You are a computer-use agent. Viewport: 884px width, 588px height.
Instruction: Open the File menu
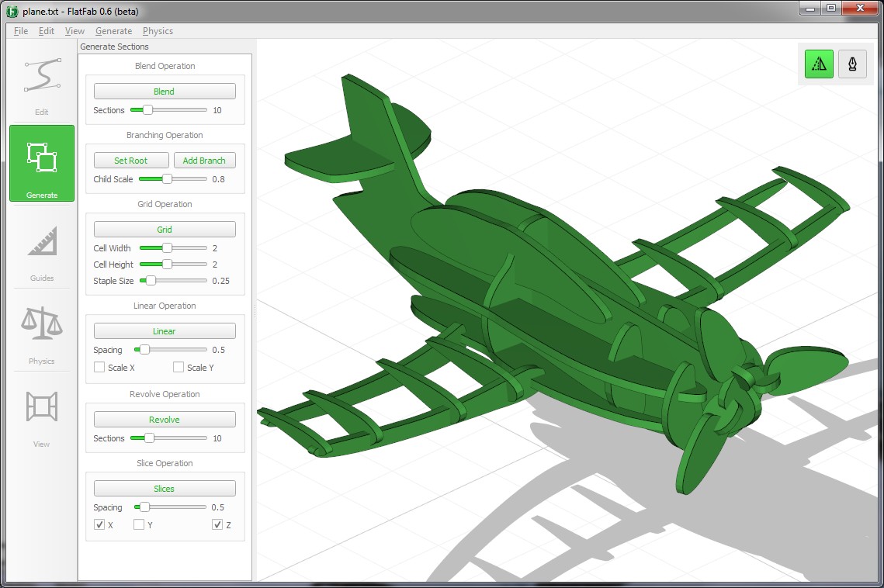[21, 31]
